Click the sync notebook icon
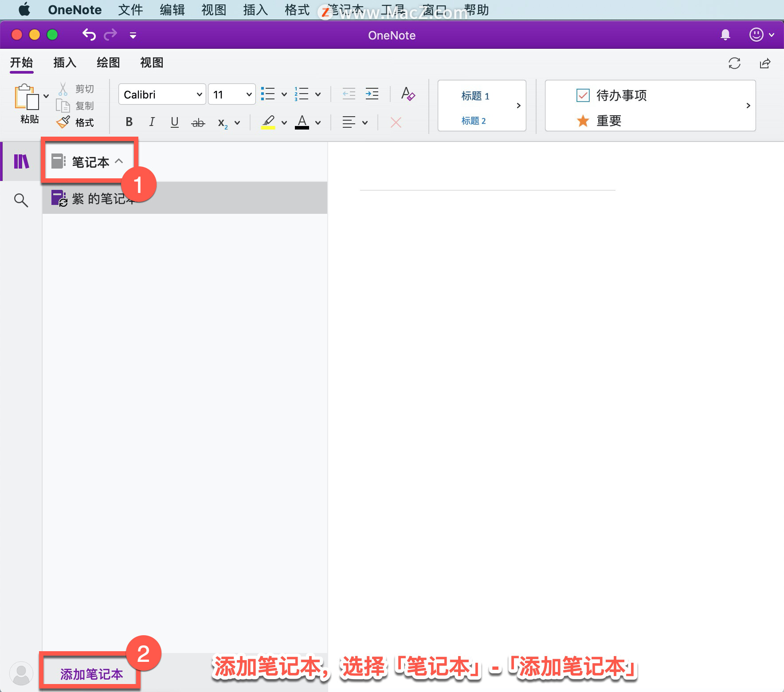Screen dimensions: 784x692 734,63
